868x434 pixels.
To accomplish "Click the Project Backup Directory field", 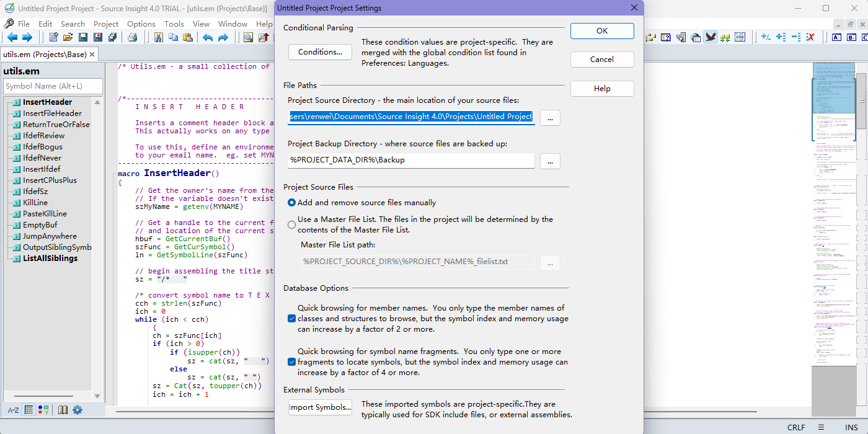I will [x=410, y=160].
